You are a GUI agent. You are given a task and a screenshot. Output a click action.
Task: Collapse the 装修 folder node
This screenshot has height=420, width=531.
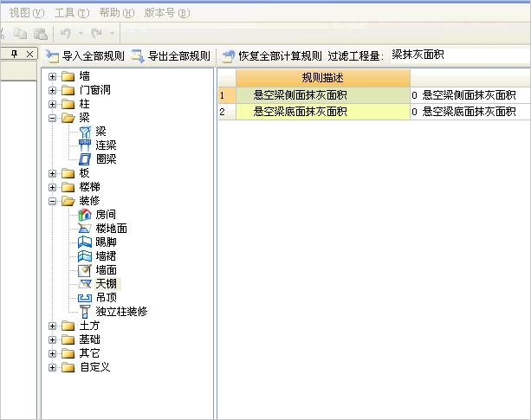(52, 202)
